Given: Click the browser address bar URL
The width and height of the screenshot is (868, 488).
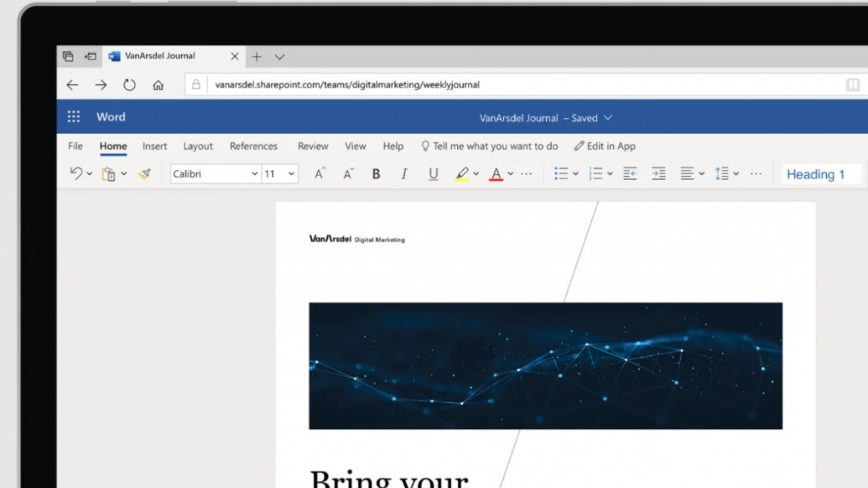Looking at the screenshot, I should pyautogui.click(x=347, y=85).
